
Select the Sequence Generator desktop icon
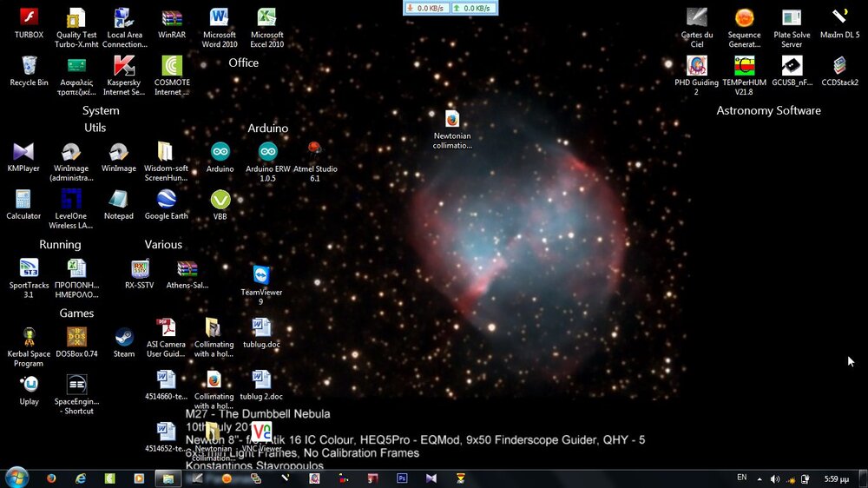click(x=744, y=18)
